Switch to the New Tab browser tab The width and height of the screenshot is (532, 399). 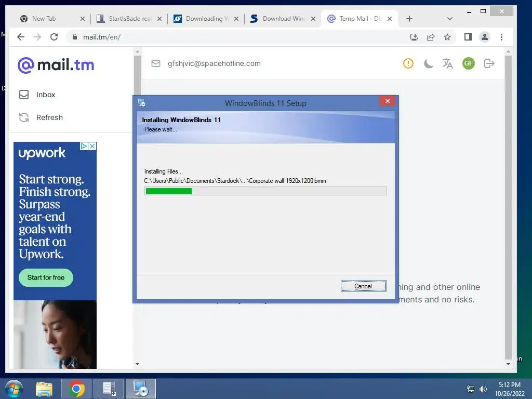coord(44,19)
